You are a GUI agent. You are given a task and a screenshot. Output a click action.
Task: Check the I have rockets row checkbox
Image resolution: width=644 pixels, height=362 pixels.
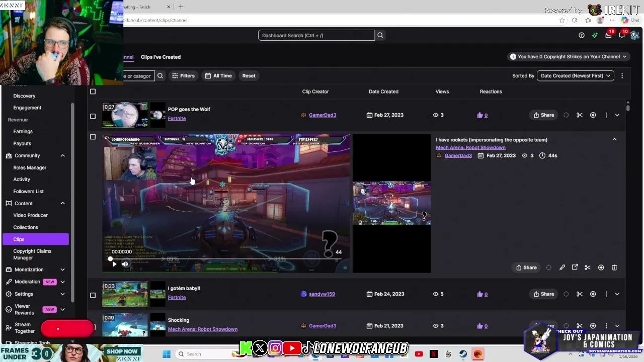click(93, 137)
